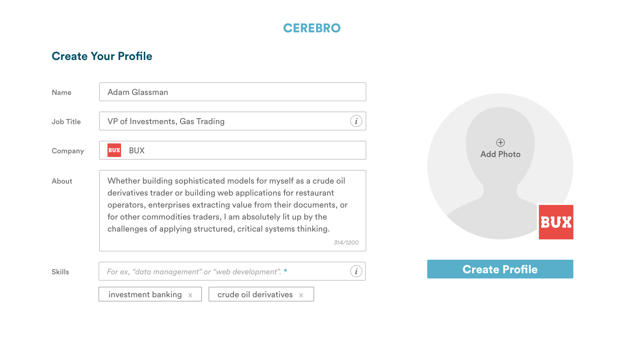
Task: Focus the Name input field
Action: (x=232, y=92)
